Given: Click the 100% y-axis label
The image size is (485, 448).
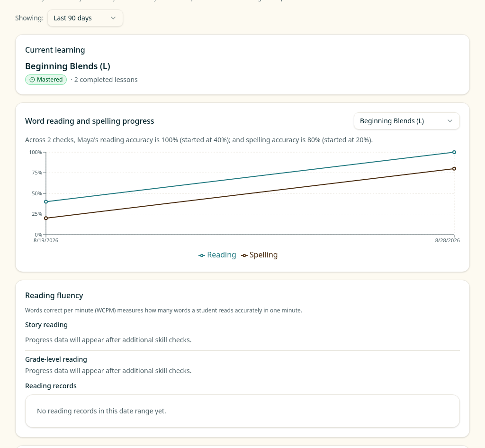Looking at the screenshot, I should coord(35,152).
